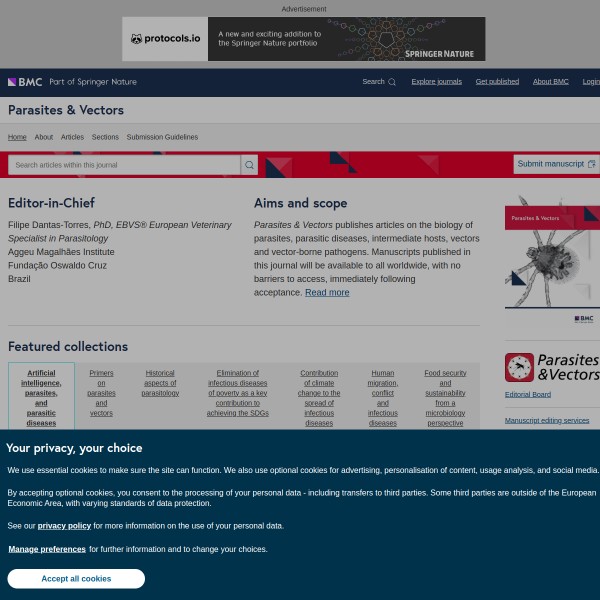The width and height of the screenshot is (600, 600).
Task: Type in the journal article search field
Action: 124,165
